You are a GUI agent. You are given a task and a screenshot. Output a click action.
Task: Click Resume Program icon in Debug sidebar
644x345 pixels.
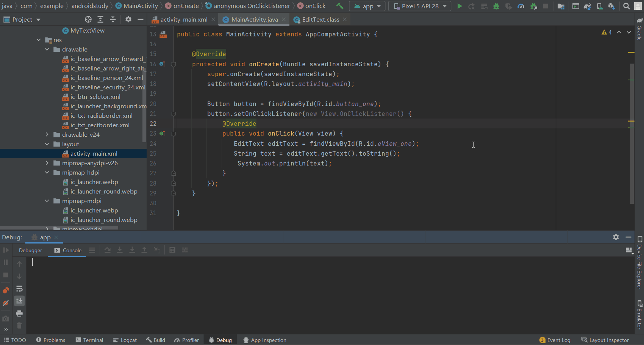click(x=6, y=250)
